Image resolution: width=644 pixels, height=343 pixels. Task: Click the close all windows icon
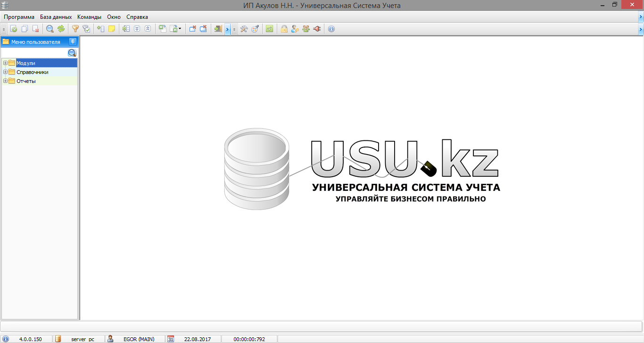pos(204,29)
